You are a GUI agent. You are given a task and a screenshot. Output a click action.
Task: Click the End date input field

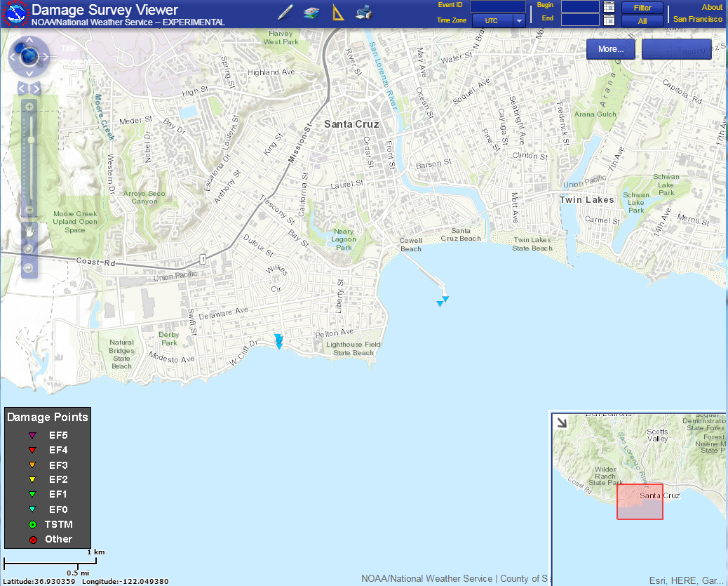tap(580, 20)
